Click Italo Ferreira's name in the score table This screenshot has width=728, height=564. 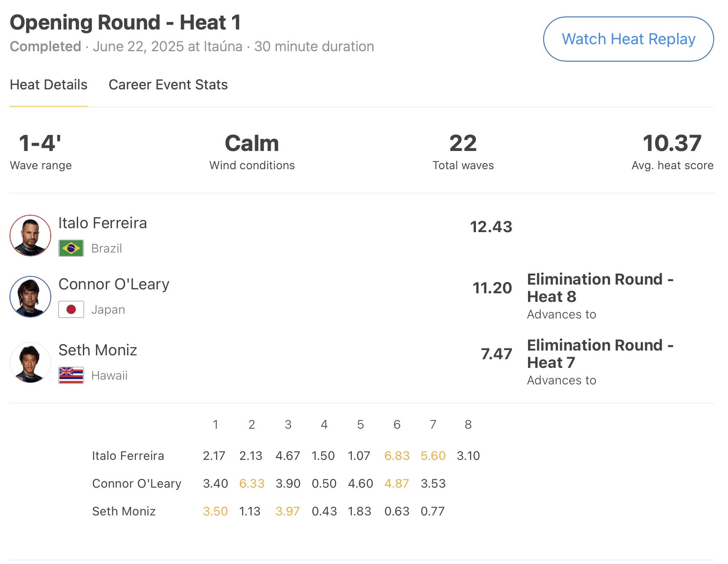pyautogui.click(x=128, y=456)
